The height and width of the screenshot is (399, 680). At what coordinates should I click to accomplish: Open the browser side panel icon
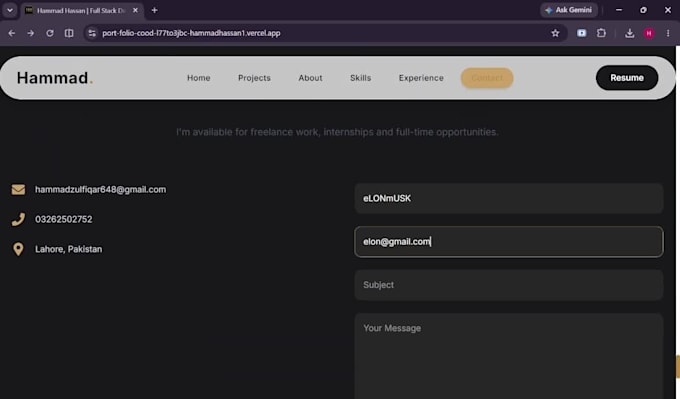click(x=69, y=33)
